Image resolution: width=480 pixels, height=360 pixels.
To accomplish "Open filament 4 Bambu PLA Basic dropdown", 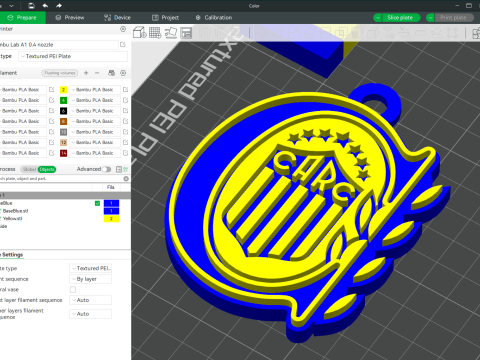I will (x=95, y=100).
